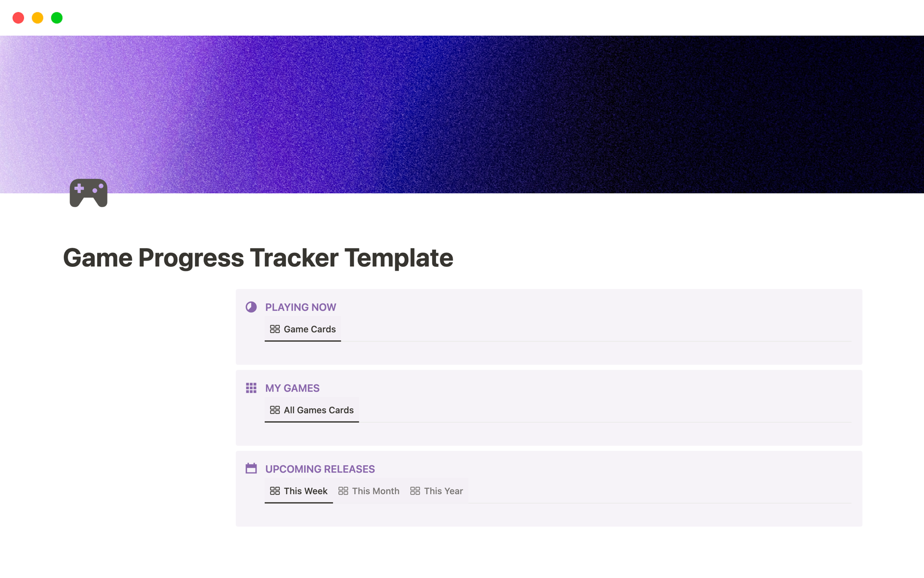
Task: Click the Game Cards grid view icon
Action: click(x=274, y=329)
